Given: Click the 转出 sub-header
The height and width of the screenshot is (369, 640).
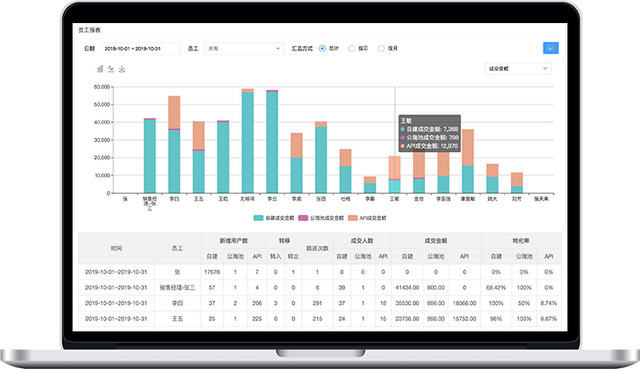Looking at the screenshot, I should 293,256.
